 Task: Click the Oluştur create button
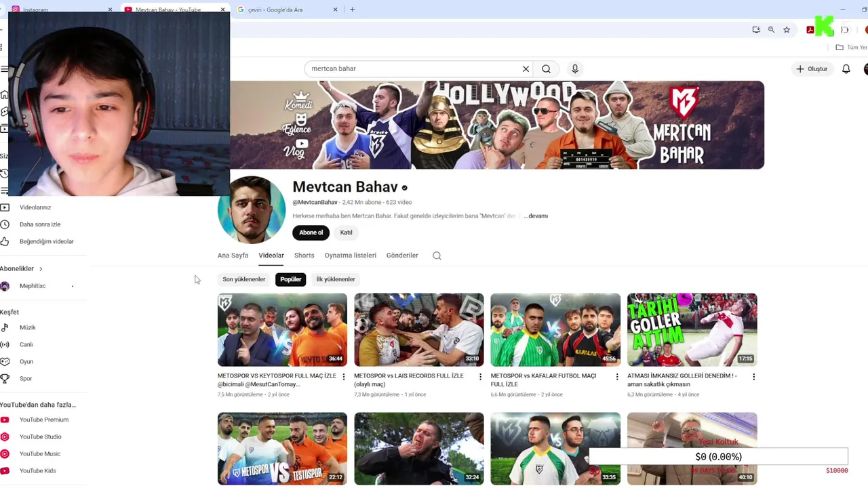[x=812, y=68]
